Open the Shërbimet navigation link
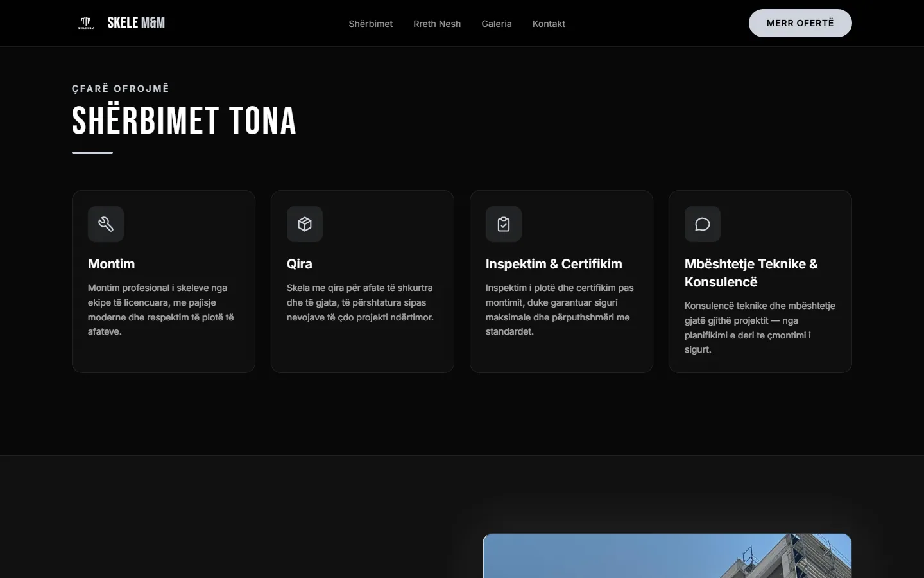The height and width of the screenshot is (578, 924). (x=371, y=24)
